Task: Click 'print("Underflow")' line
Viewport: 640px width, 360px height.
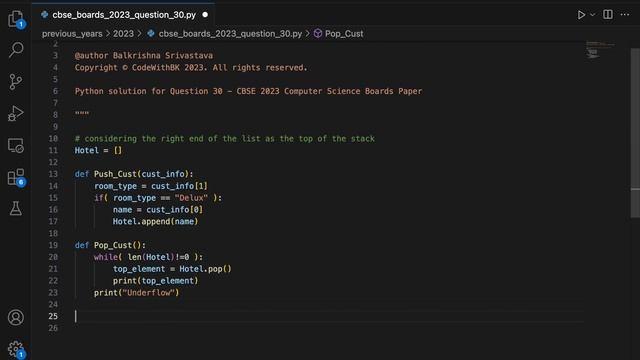Action: pyautogui.click(x=136, y=293)
